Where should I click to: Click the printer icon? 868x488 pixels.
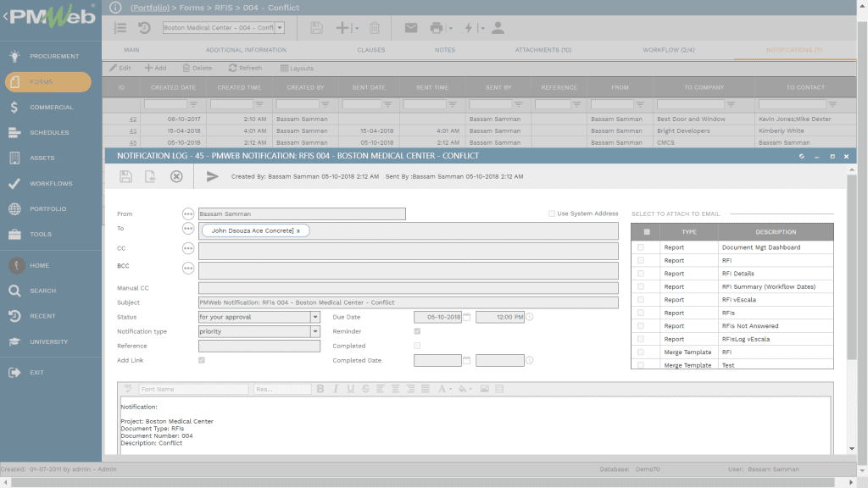[437, 28]
